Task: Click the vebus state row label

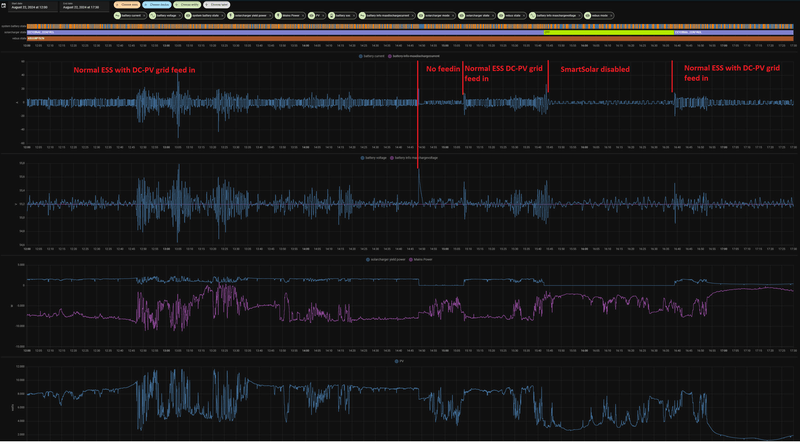Action: click(x=18, y=38)
